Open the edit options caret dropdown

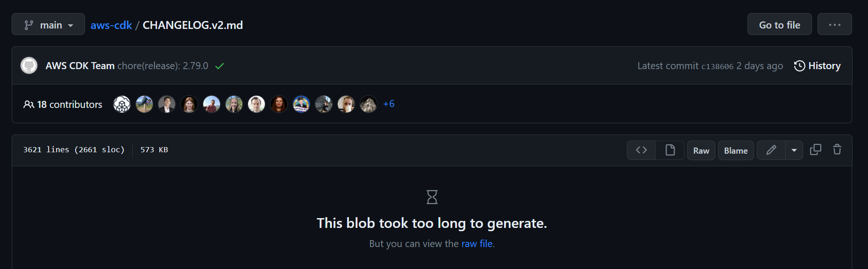click(x=793, y=150)
